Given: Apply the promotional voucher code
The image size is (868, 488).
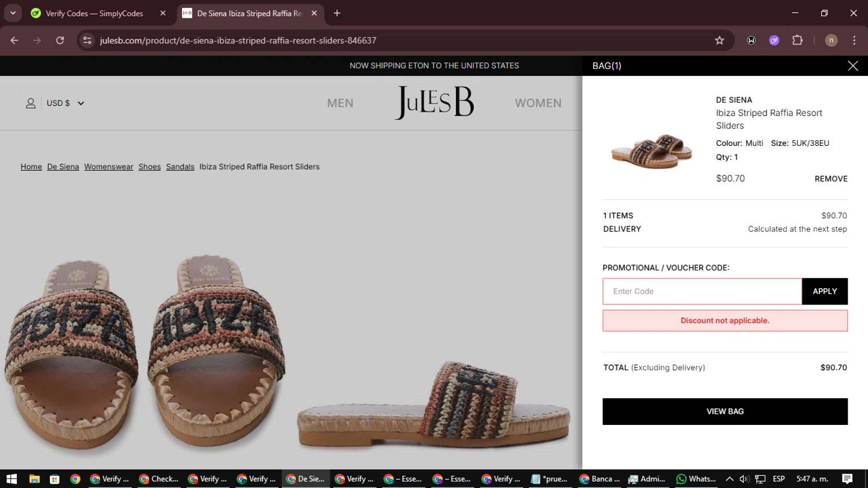Looking at the screenshot, I should [825, 291].
